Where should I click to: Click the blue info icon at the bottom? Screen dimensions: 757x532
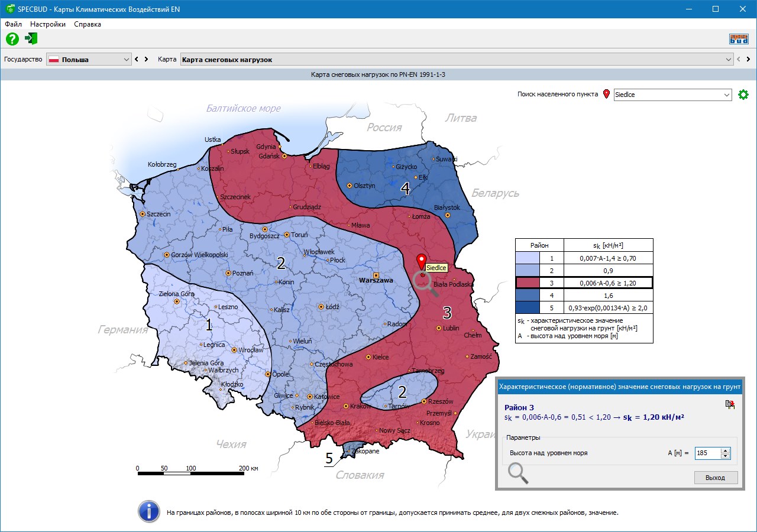point(148,512)
